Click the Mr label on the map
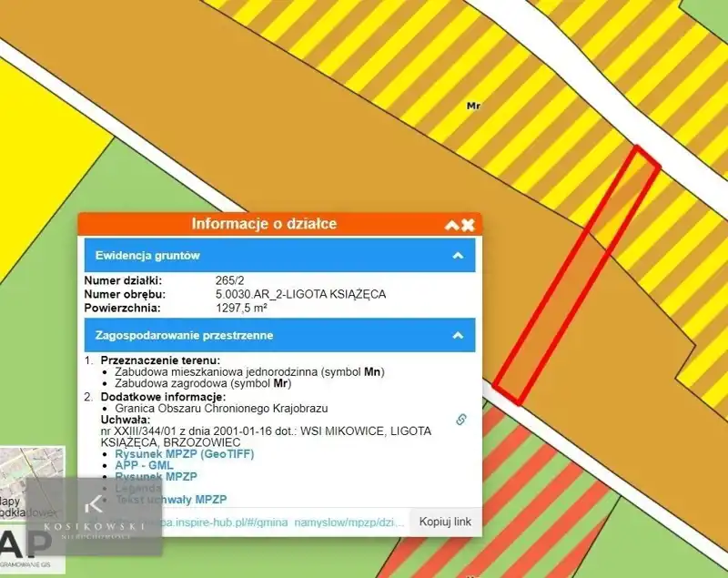The height and width of the screenshot is (578, 728). tap(473, 106)
